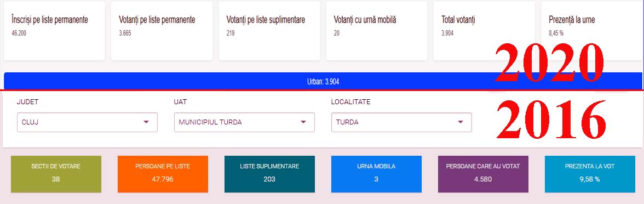Open the UAT dropdown arrow
Viewport: 644px width, 204px height.
[303, 122]
